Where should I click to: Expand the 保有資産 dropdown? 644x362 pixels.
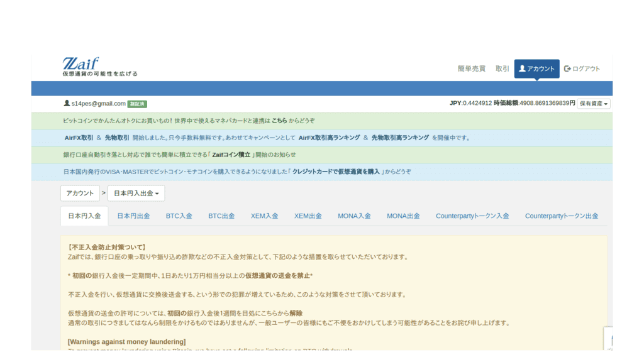pyautogui.click(x=594, y=104)
